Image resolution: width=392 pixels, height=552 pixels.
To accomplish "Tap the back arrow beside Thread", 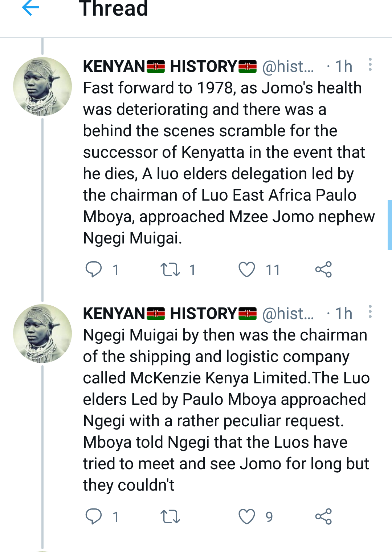I will click(x=30, y=8).
